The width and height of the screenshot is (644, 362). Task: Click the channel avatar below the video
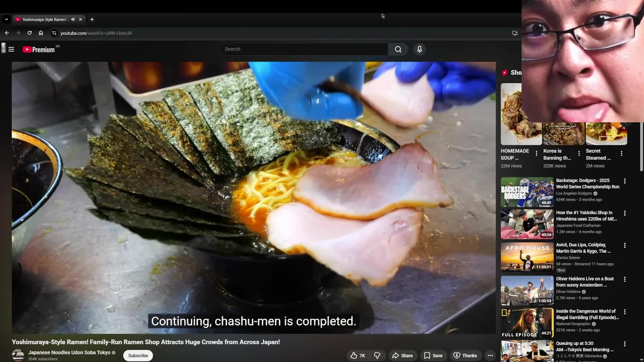click(18, 355)
